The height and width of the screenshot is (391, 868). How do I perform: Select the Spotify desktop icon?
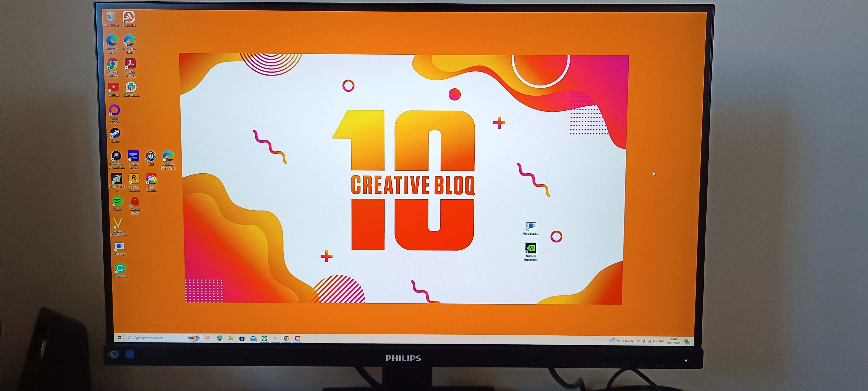click(117, 203)
